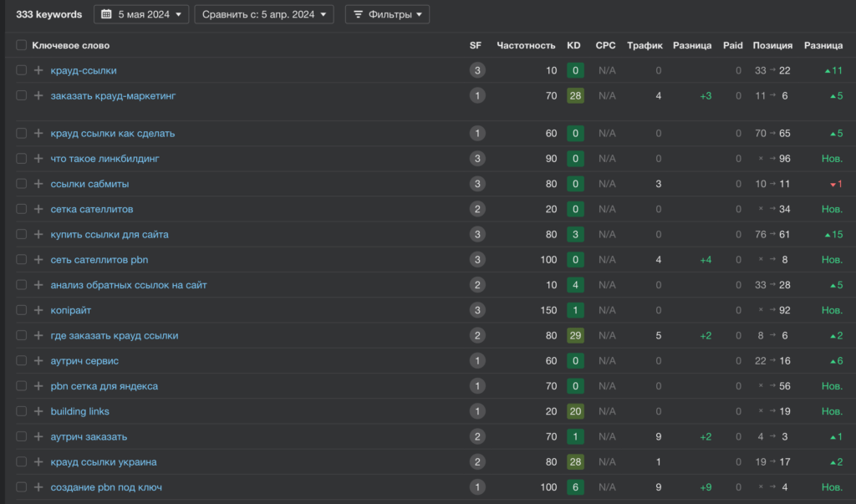856x504 pixels.
Task: Click the plus icon next to крауд-ссылки
Action: tap(38, 71)
